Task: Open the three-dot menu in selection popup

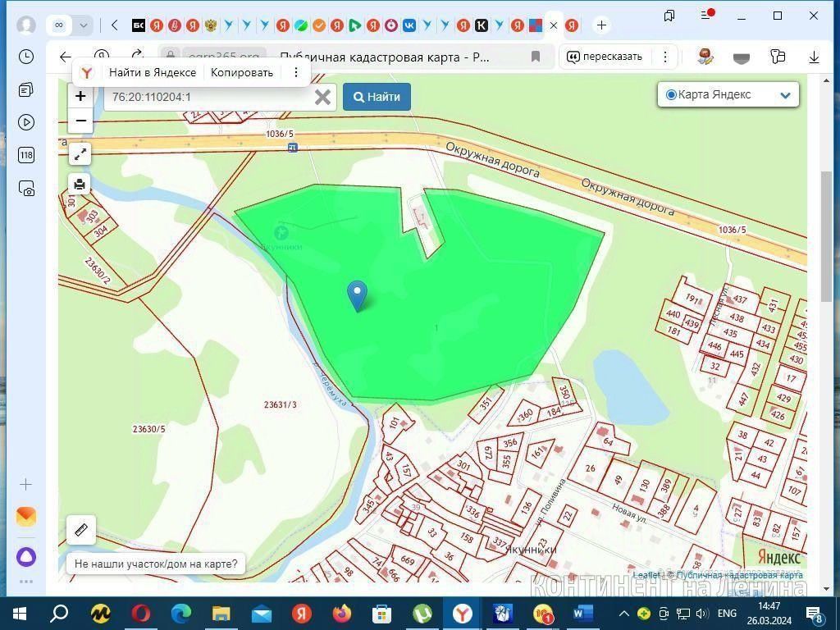Action: 295,72
